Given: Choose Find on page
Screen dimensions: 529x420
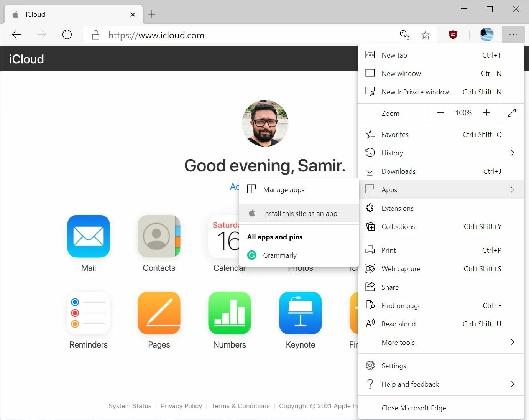Looking at the screenshot, I should pyautogui.click(x=441, y=306).
